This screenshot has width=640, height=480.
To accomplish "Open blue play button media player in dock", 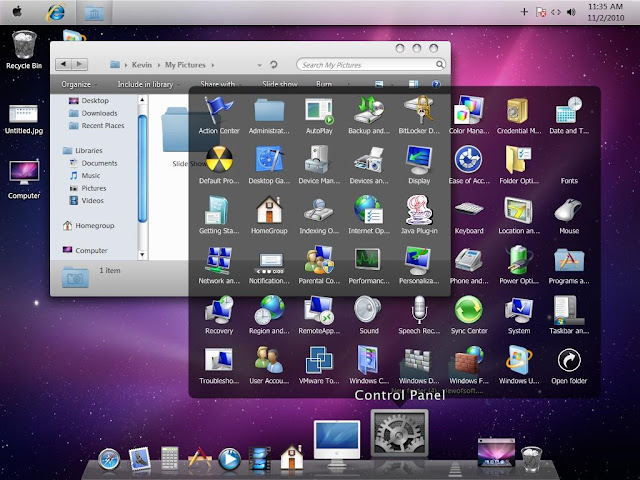I will coord(229,459).
